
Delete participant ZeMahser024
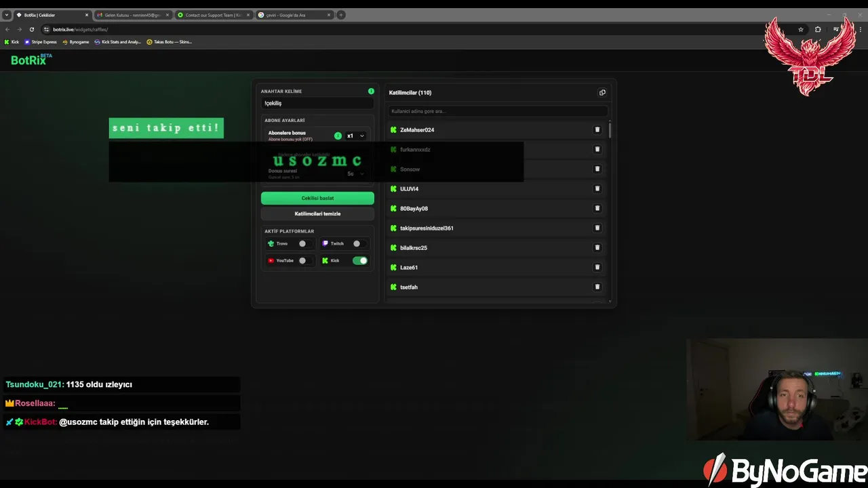(597, 129)
